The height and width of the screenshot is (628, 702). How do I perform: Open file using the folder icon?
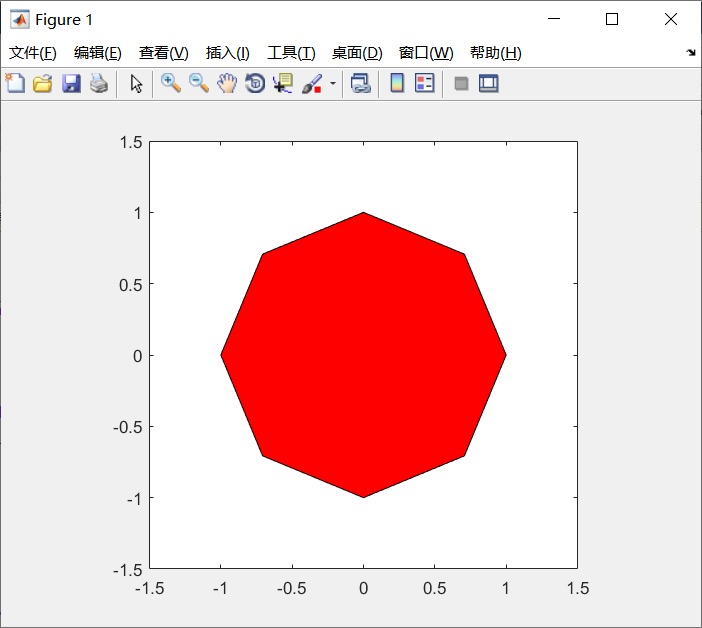[x=43, y=83]
